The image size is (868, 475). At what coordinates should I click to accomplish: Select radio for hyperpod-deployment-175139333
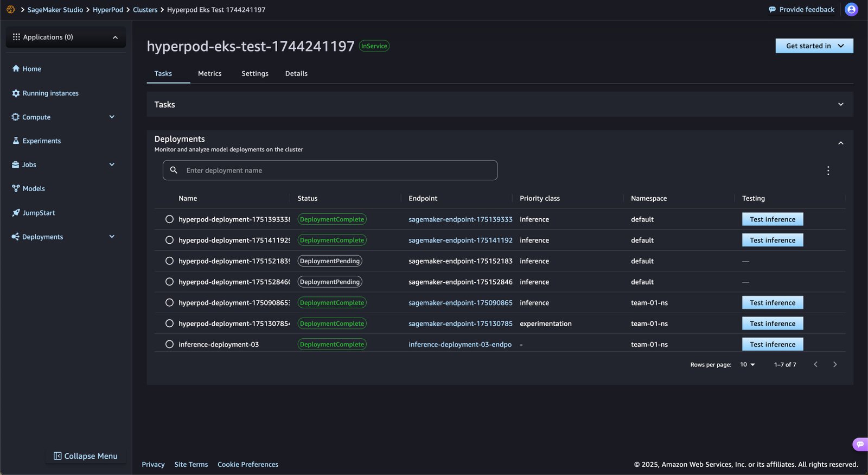169,219
